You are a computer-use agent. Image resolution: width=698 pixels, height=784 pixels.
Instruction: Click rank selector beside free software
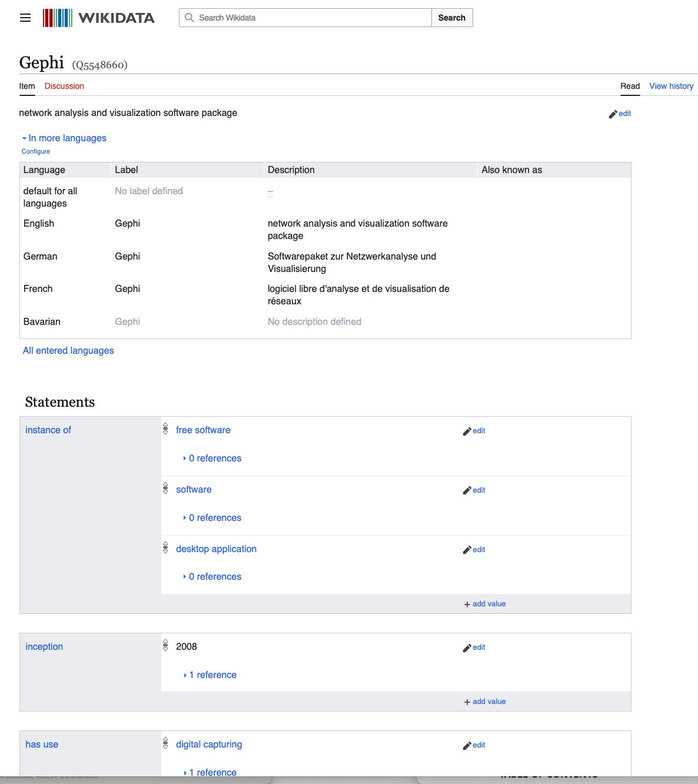point(165,430)
